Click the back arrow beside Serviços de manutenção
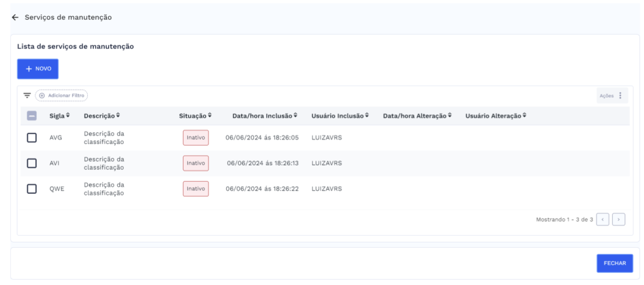The height and width of the screenshot is (285, 644). coord(15,17)
